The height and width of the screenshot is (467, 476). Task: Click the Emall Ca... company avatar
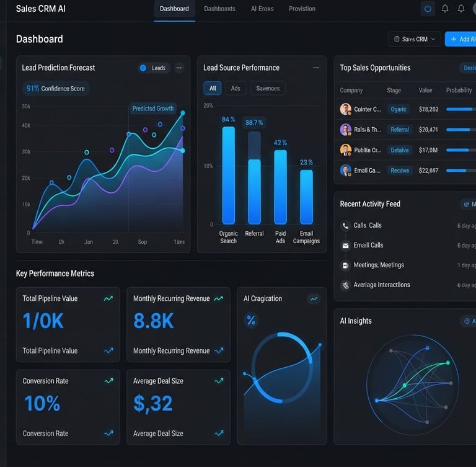(345, 171)
